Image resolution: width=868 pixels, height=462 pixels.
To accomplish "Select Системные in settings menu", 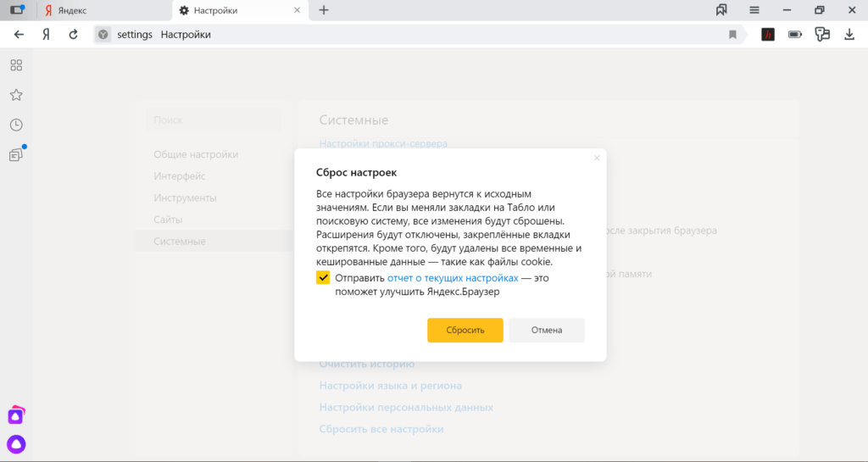I will (213, 242).
